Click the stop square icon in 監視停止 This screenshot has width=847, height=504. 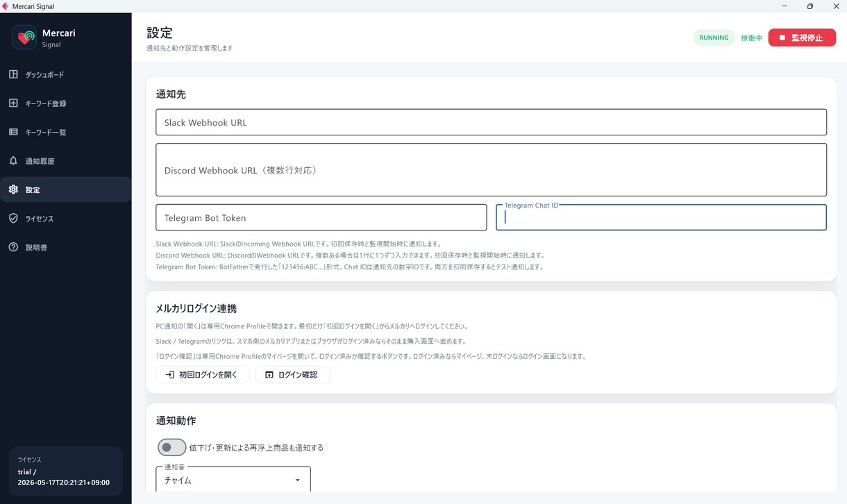tap(782, 37)
